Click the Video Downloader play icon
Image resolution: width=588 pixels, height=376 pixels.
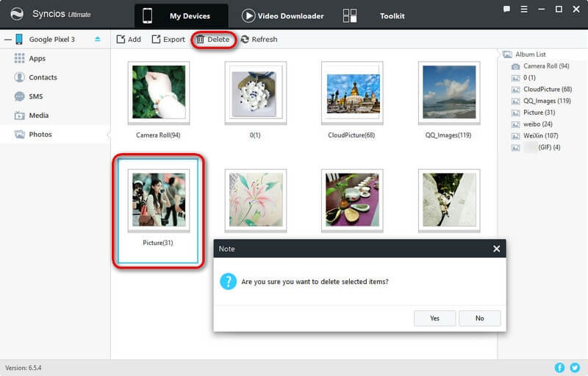point(248,15)
